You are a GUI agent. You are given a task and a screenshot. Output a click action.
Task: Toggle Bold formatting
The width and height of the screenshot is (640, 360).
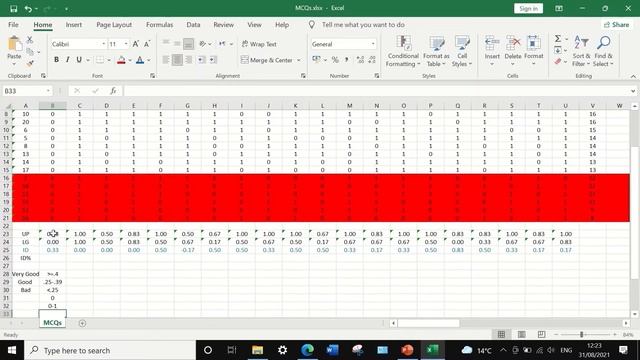56,60
